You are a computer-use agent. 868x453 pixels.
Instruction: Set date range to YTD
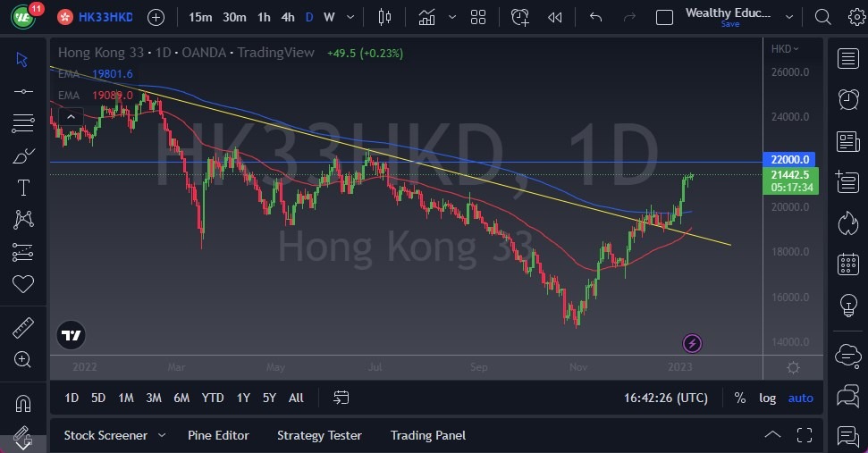213,398
